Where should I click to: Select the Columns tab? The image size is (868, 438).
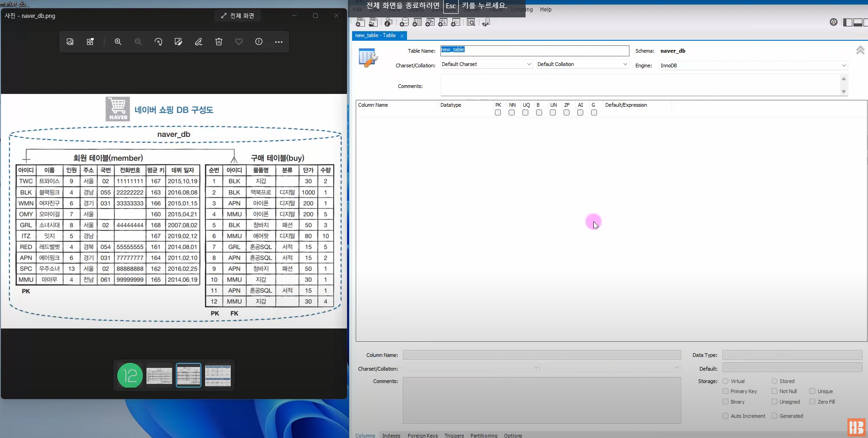pos(365,435)
